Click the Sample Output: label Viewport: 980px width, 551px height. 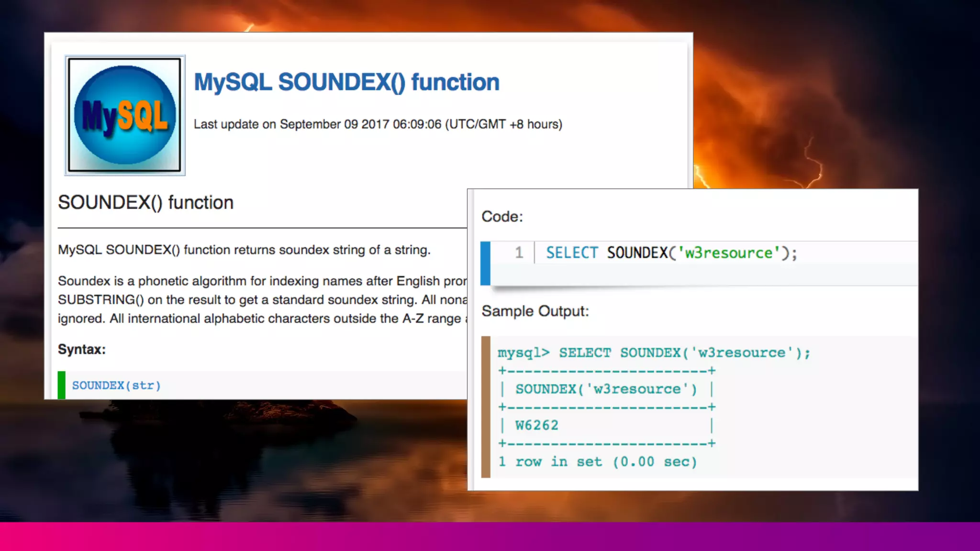535,311
